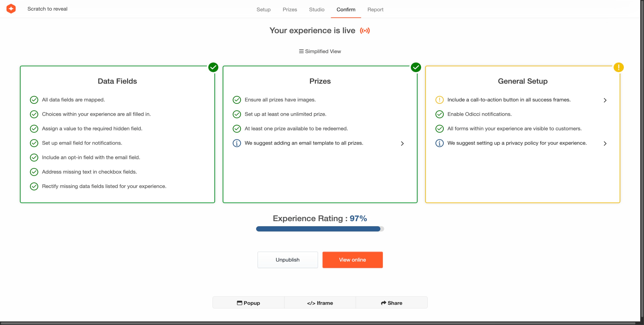Click the Experience Rating progress bar

point(320,229)
